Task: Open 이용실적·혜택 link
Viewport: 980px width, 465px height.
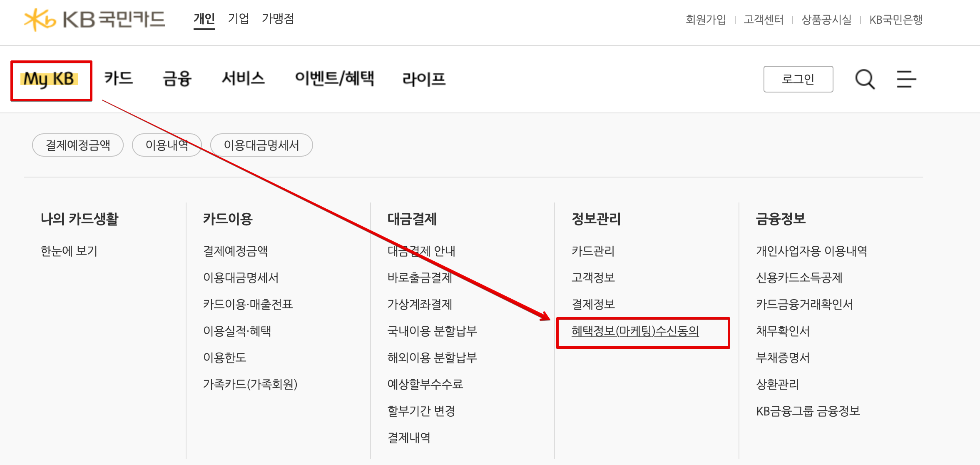Action: (237, 331)
